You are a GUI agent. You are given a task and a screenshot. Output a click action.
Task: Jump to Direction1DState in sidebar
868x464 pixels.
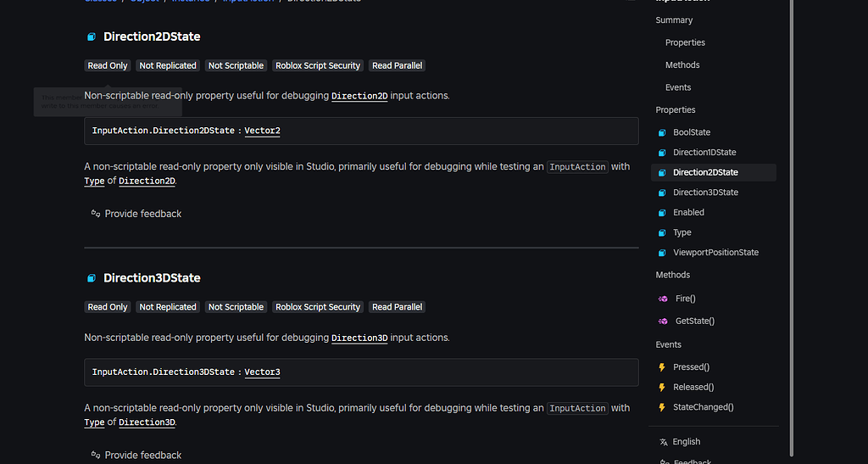(x=704, y=153)
